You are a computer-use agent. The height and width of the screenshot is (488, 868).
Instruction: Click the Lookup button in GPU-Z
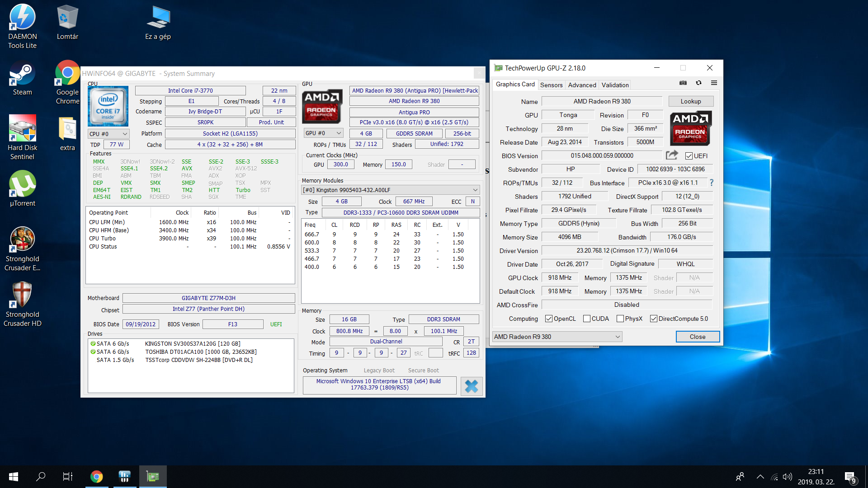tap(691, 101)
